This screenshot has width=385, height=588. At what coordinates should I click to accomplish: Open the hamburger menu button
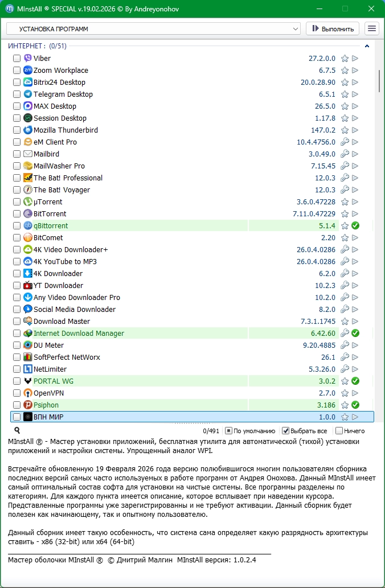[x=371, y=29]
